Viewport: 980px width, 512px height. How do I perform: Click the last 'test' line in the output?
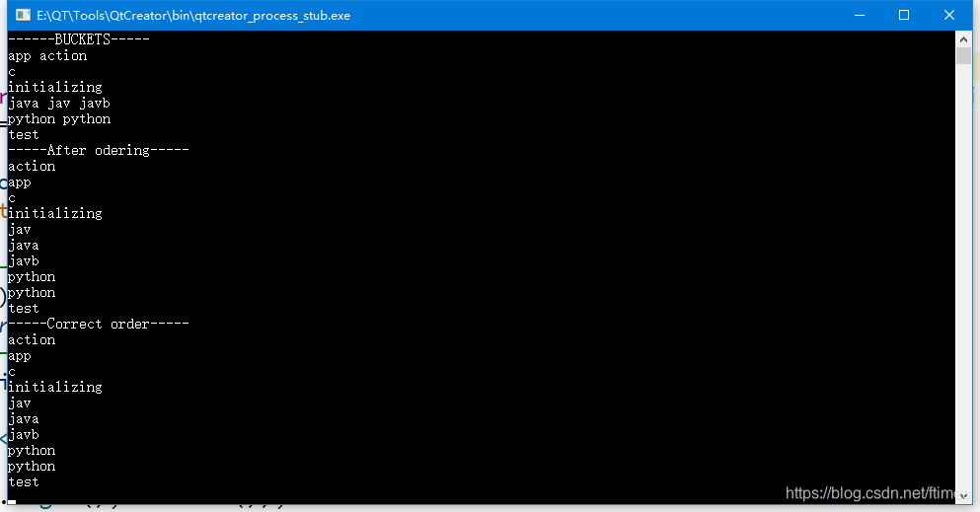(24, 482)
